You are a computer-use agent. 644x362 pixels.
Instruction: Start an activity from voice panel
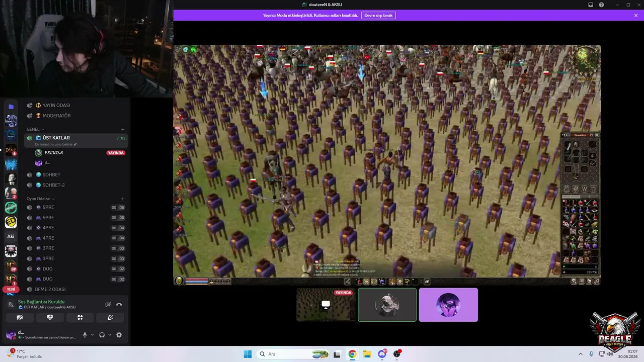(80, 317)
